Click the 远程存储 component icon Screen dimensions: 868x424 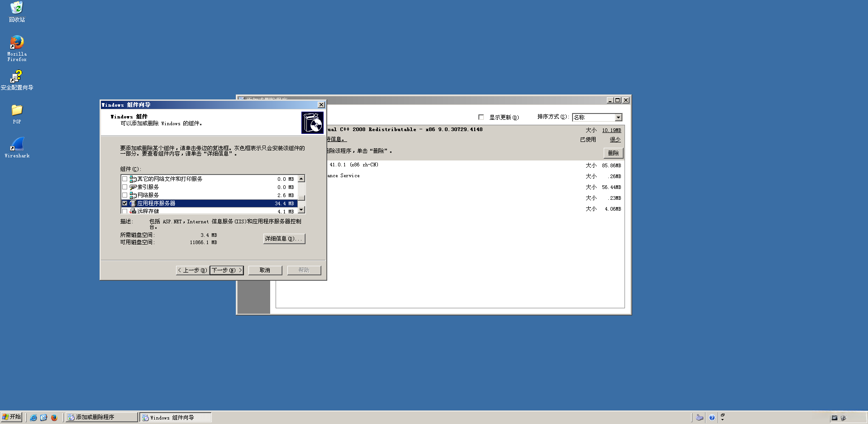tap(133, 211)
